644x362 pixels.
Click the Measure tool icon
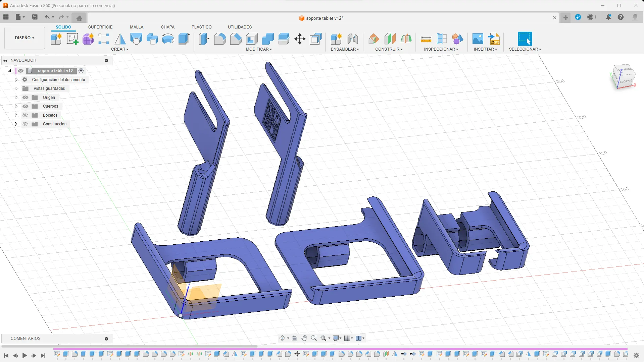[426, 39]
